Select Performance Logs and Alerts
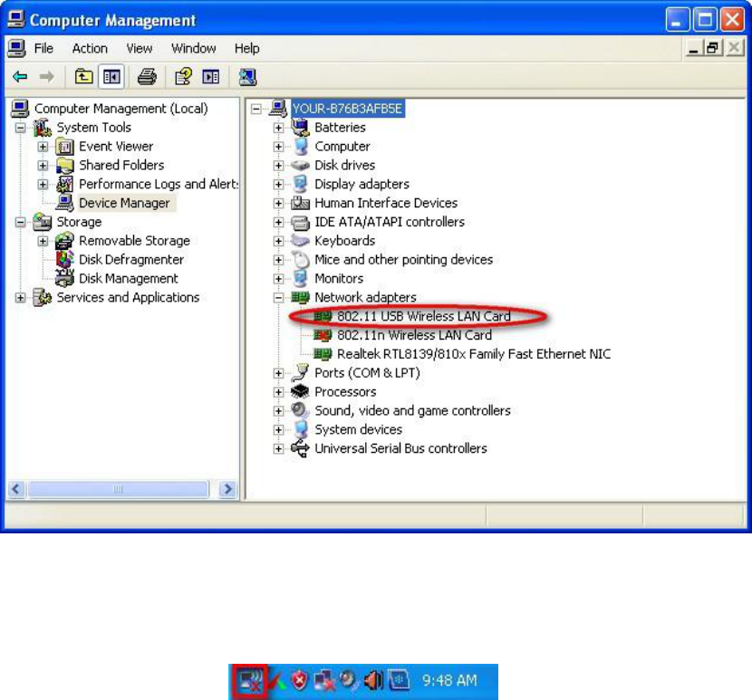The image size is (752, 700). (x=158, y=184)
